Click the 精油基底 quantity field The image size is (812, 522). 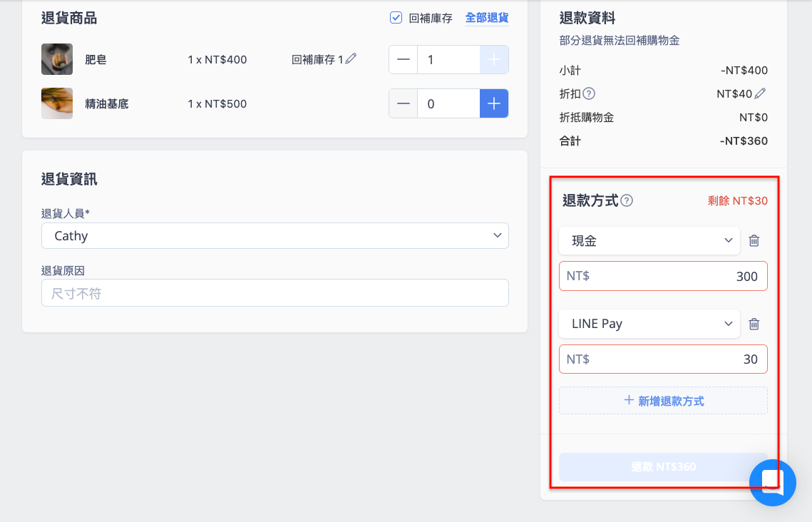click(x=448, y=103)
